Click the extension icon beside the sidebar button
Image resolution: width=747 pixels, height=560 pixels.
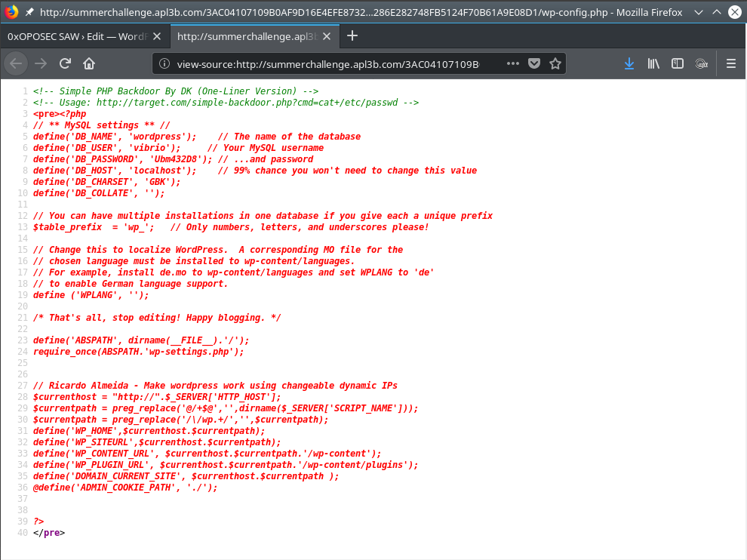[701, 64]
